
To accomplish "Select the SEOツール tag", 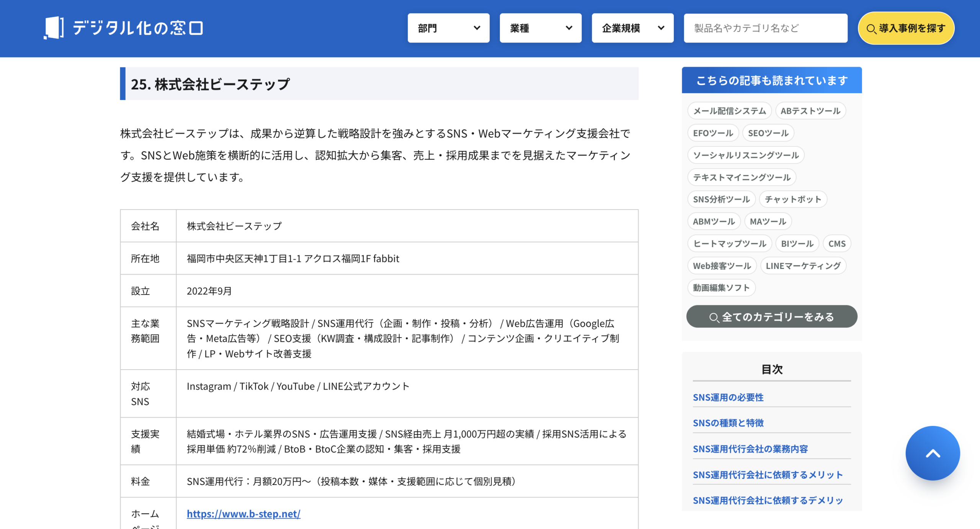I will pos(768,133).
